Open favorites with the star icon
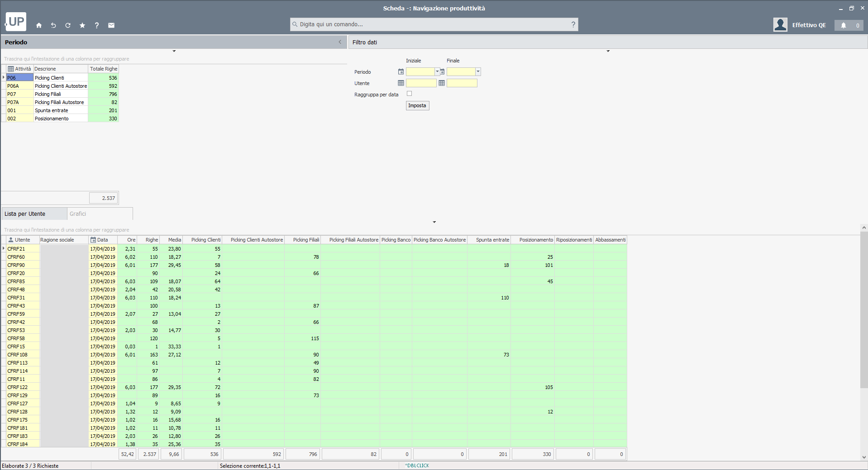The image size is (868, 470). pos(82,25)
